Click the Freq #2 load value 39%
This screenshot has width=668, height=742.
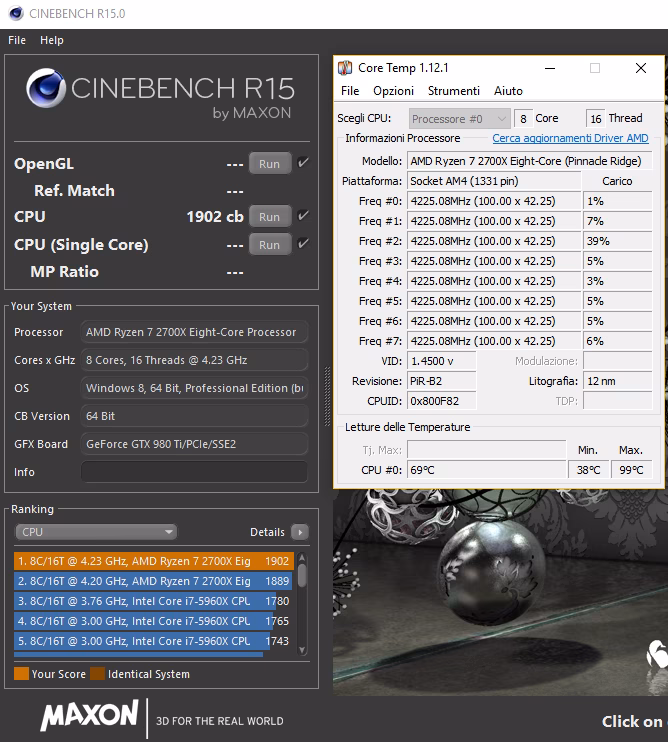[x=617, y=241]
